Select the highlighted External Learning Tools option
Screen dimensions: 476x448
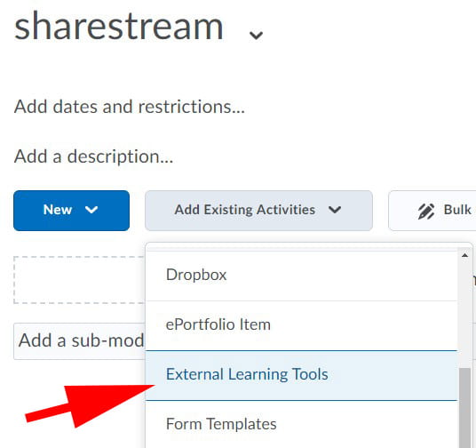[301, 375]
